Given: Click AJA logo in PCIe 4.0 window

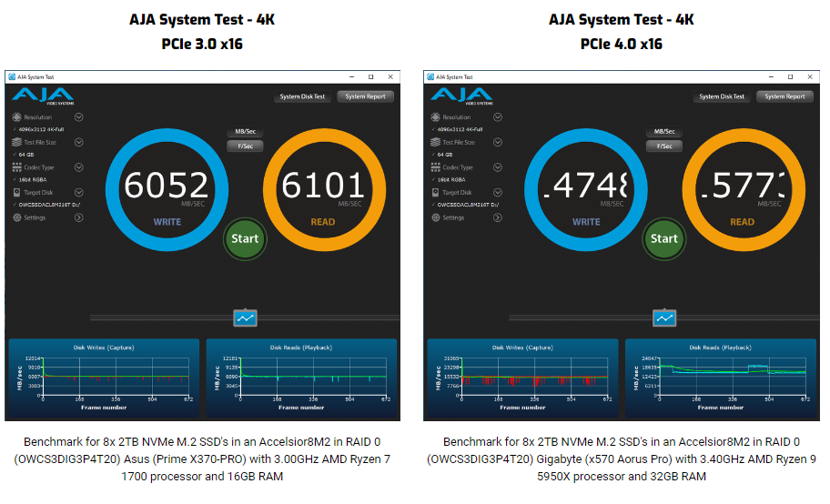Looking at the screenshot, I should [461, 96].
